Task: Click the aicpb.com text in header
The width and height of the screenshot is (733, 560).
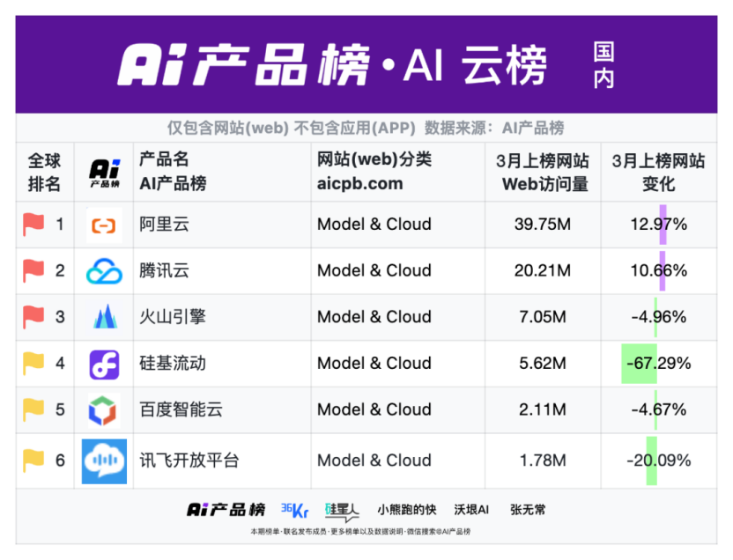Action: tap(360, 183)
